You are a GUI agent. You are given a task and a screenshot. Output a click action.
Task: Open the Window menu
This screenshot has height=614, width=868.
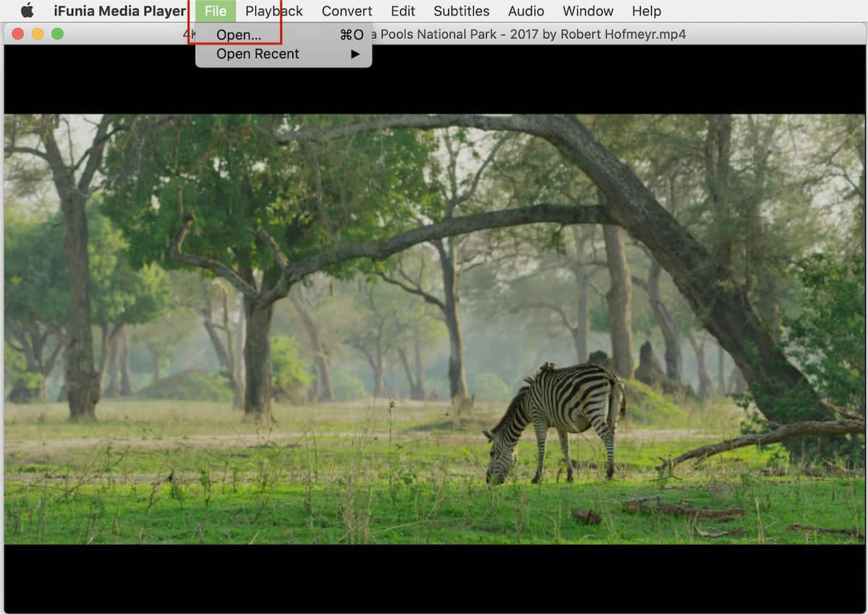(587, 11)
